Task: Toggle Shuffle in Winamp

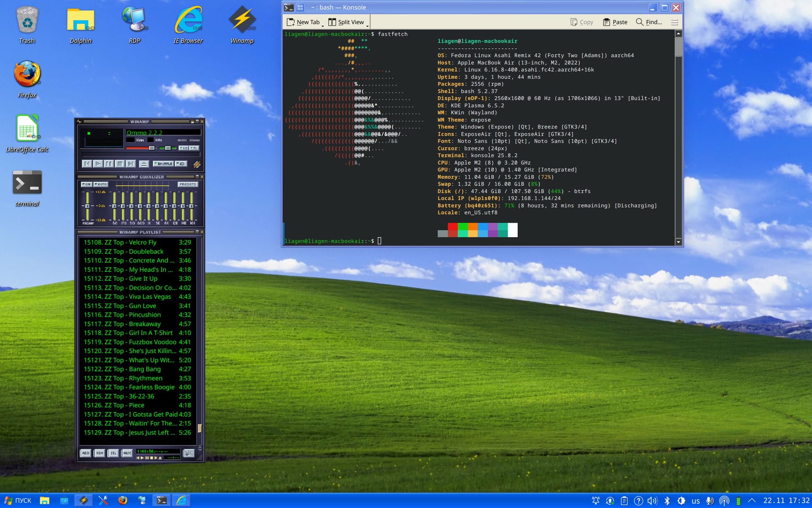Action: [x=163, y=164]
